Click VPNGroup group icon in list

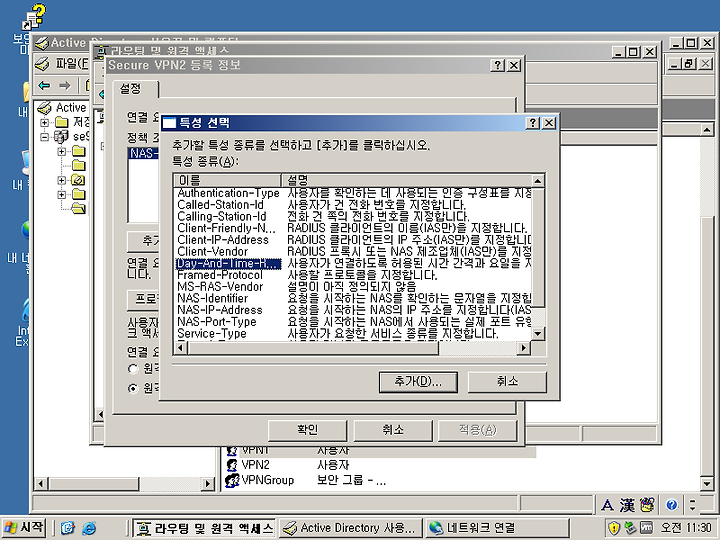(232, 480)
